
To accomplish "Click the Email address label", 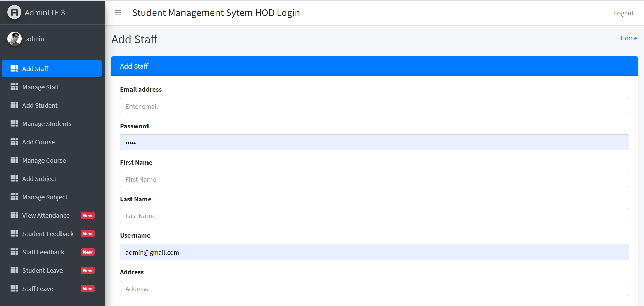I will [x=141, y=89].
